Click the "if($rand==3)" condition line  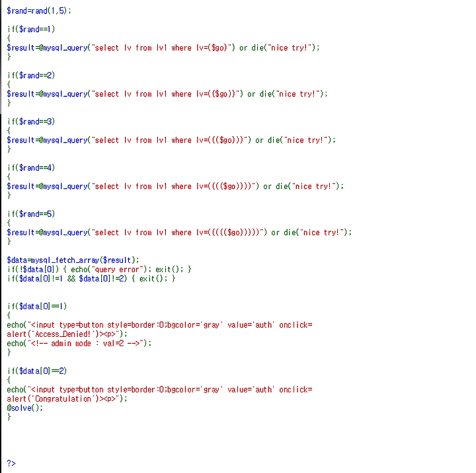[31, 122]
